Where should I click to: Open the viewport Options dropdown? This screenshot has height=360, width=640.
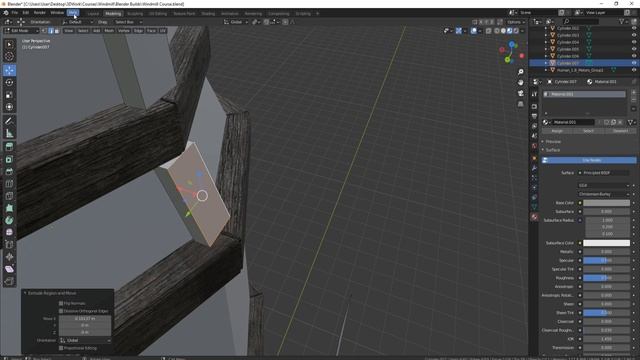pyautogui.click(x=516, y=22)
